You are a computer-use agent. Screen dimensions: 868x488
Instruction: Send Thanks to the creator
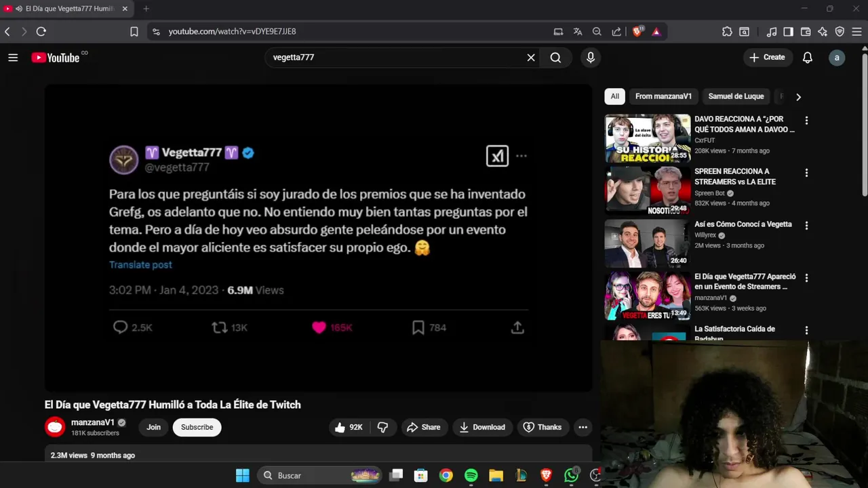[542, 427]
